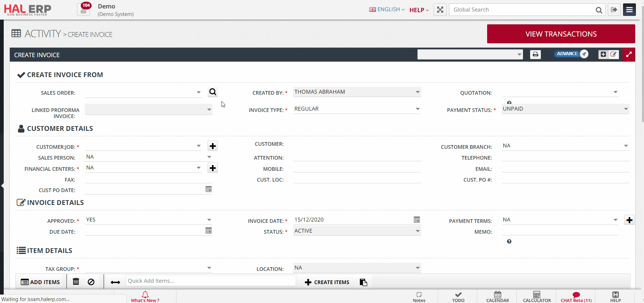The image size is (644, 303).
Task: Open the ENGLISH language menu
Action: pyautogui.click(x=387, y=9)
